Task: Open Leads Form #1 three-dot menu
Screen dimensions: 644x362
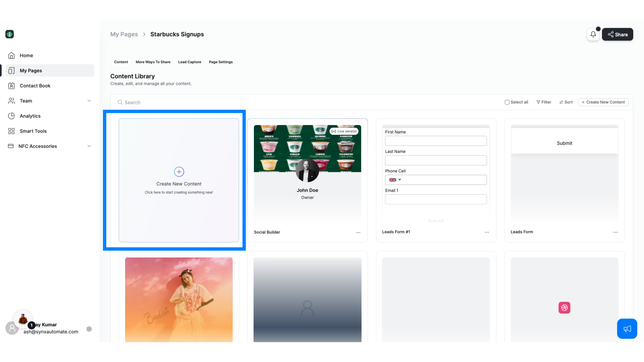Action: (x=487, y=232)
